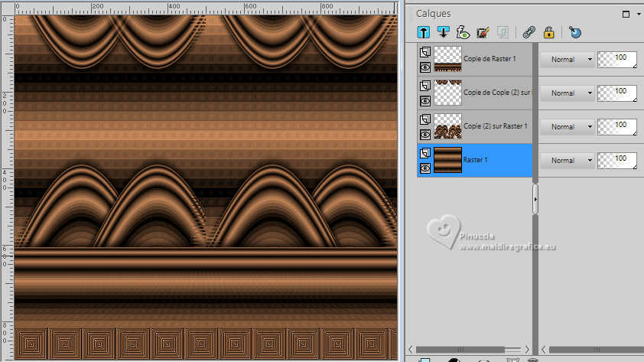Click the Calques panel float/maximize button
Image resolution: width=644 pixels, height=362 pixels.
(626, 14)
